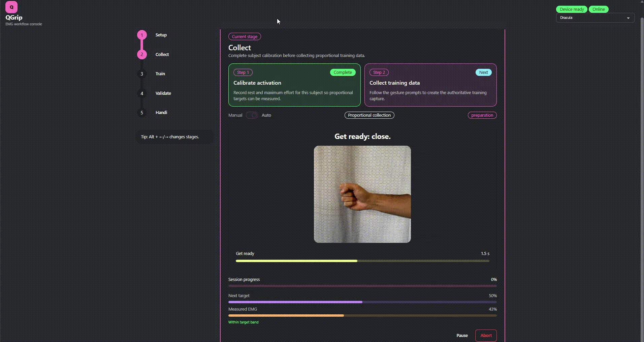Click the Next target level bar
The height and width of the screenshot is (342, 644).
pyautogui.click(x=362, y=302)
